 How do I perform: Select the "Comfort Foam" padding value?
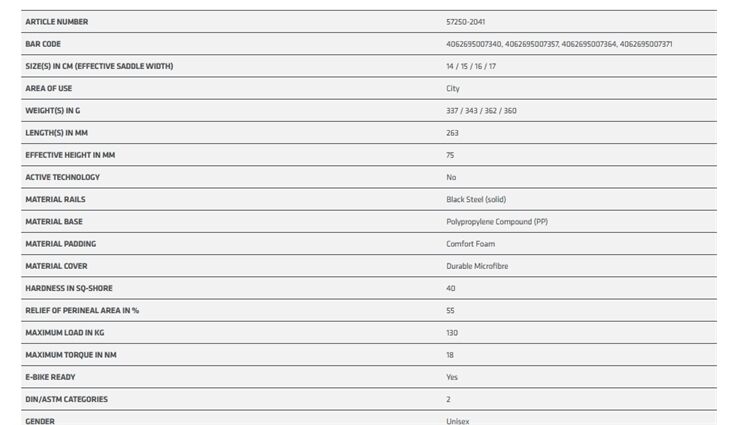471,244
